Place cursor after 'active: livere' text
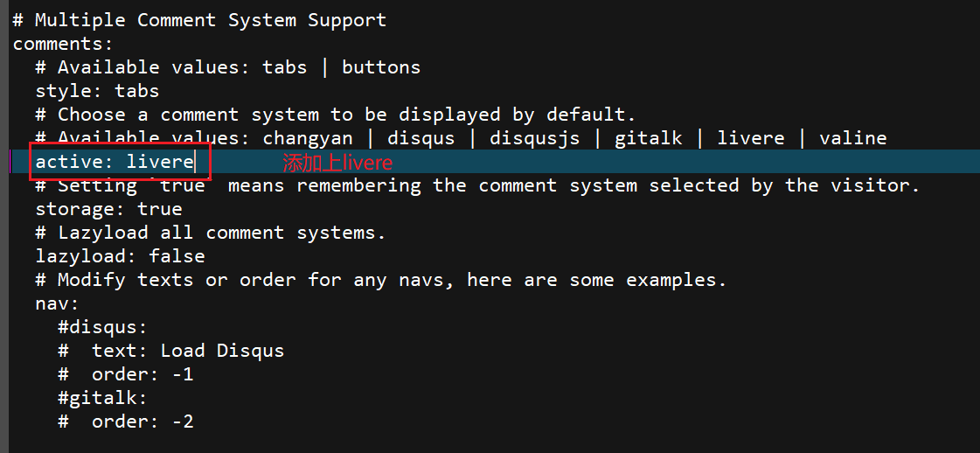980x453 pixels. pos(195,162)
